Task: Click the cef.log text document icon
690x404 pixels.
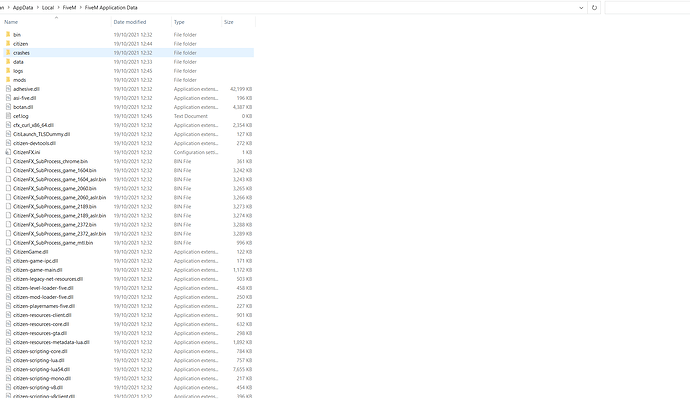Action: pyautogui.click(x=8, y=116)
